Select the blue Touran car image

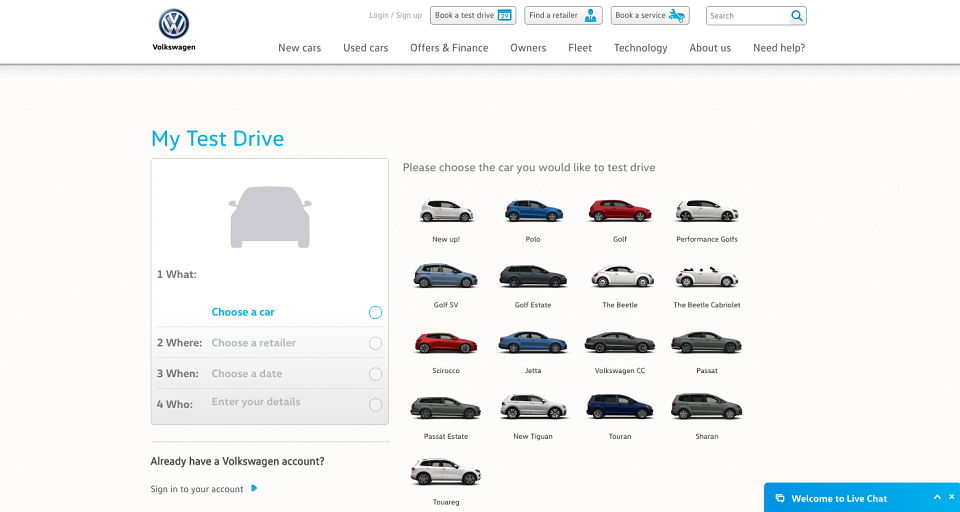click(620, 407)
